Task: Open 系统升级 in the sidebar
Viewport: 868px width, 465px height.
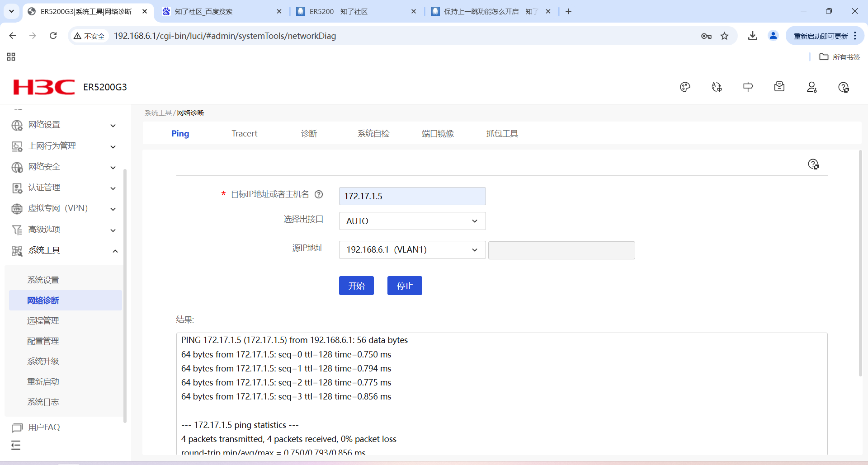Action: click(43, 362)
